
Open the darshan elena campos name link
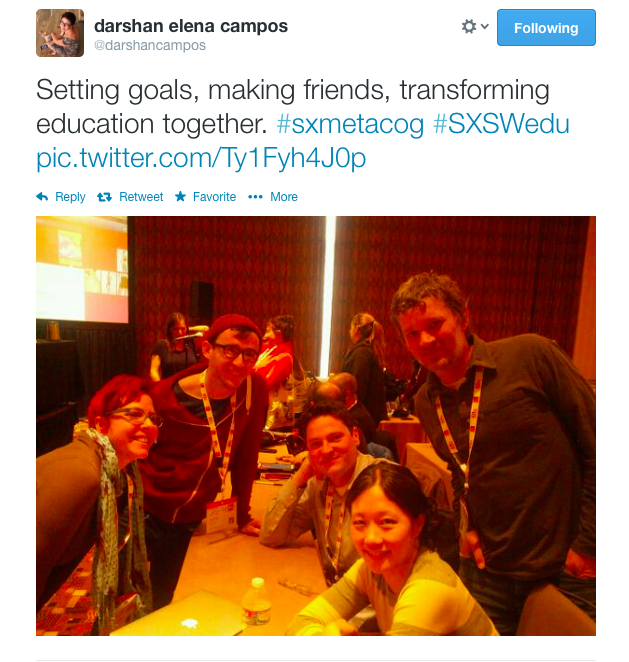191,26
